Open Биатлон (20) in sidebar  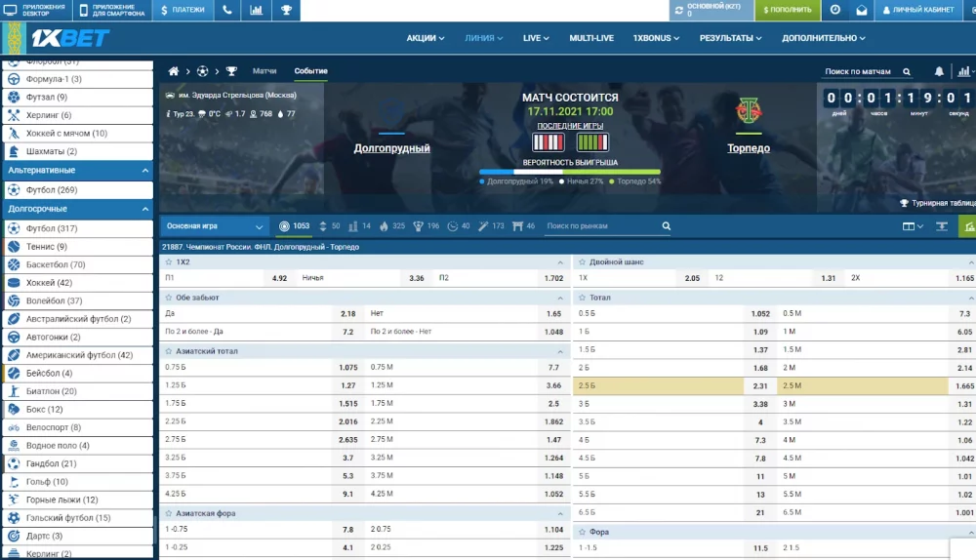coord(78,391)
